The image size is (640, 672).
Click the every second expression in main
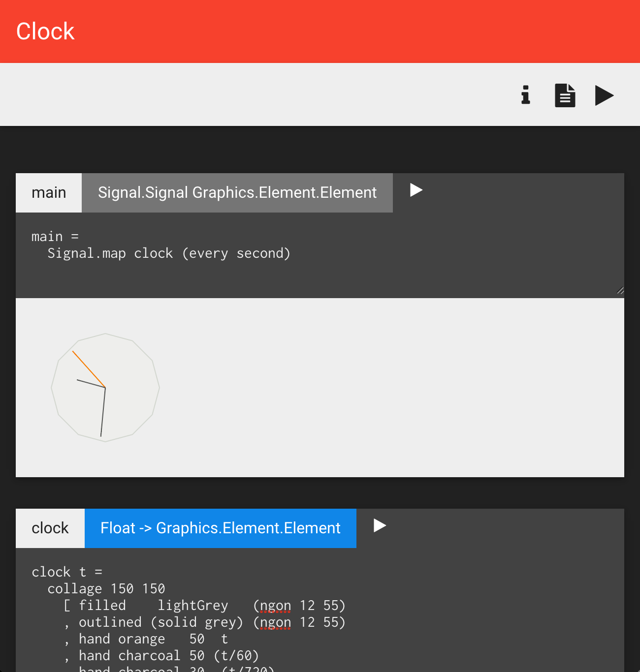(235, 253)
